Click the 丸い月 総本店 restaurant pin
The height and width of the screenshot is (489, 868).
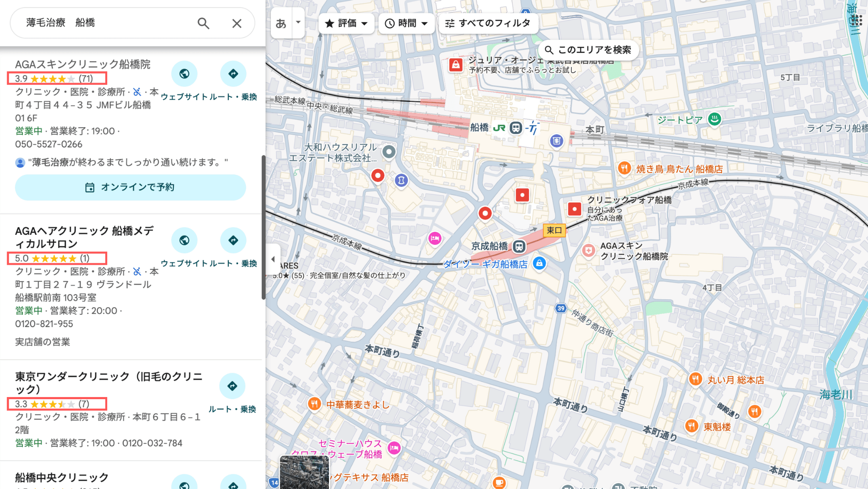point(696,379)
